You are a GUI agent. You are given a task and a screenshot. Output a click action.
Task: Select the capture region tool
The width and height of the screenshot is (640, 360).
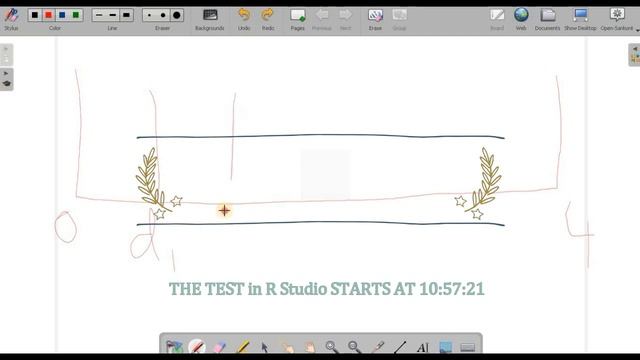pos(445,347)
